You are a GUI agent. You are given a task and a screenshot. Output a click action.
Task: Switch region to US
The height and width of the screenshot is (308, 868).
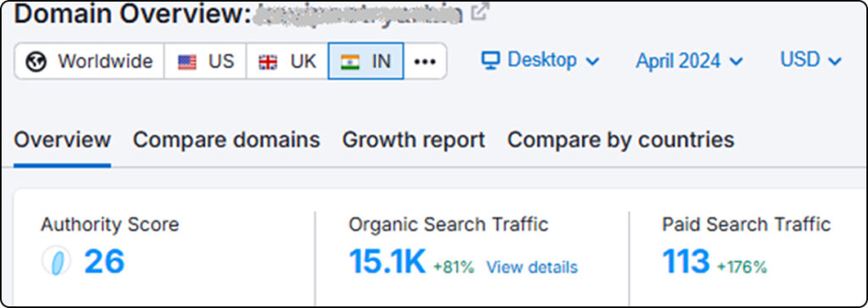point(205,61)
